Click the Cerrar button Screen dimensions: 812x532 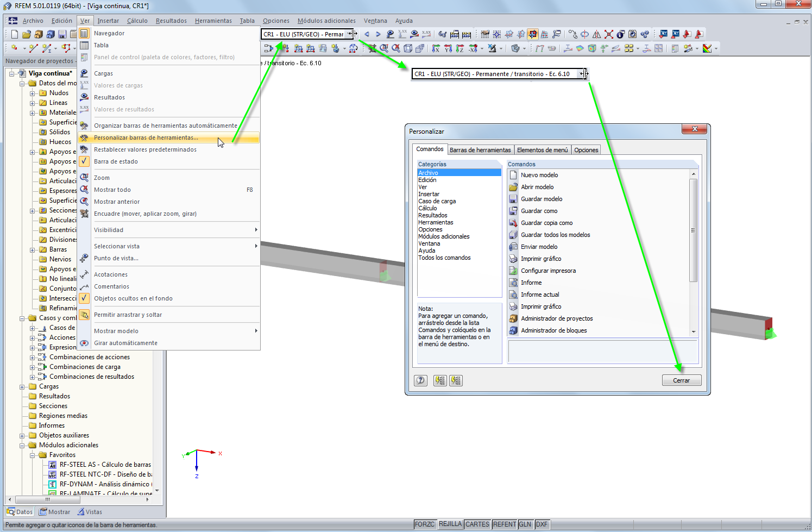(x=682, y=380)
